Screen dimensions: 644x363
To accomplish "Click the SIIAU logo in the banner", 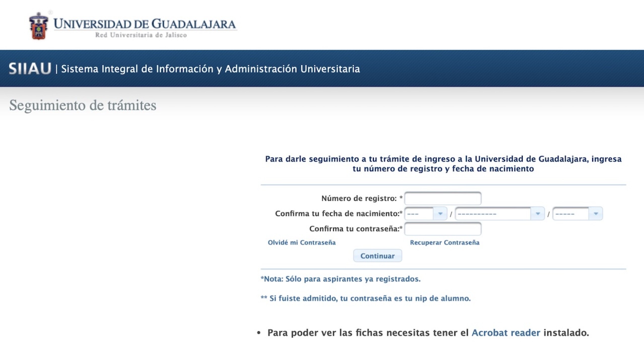I will pyautogui.click(x=30, y=69).
